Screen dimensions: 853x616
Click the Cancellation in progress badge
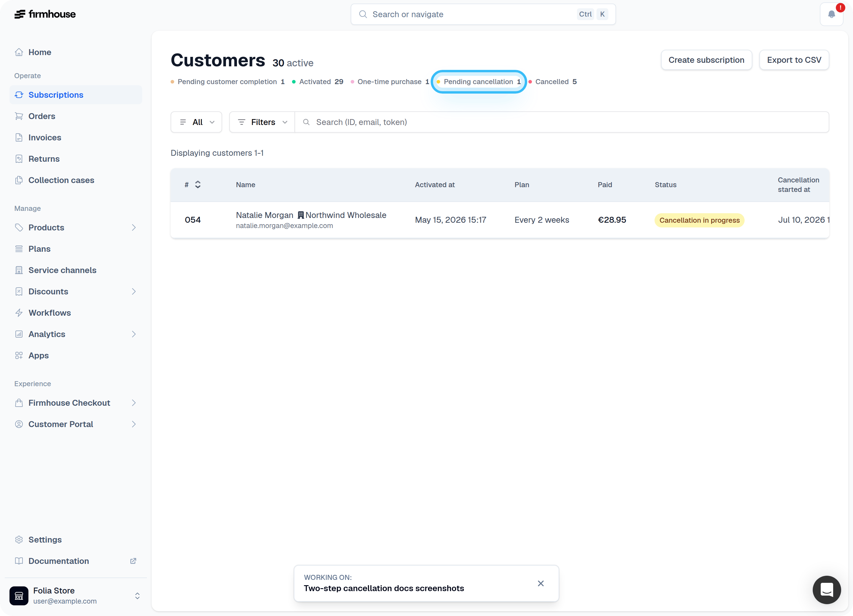point(699,220)
